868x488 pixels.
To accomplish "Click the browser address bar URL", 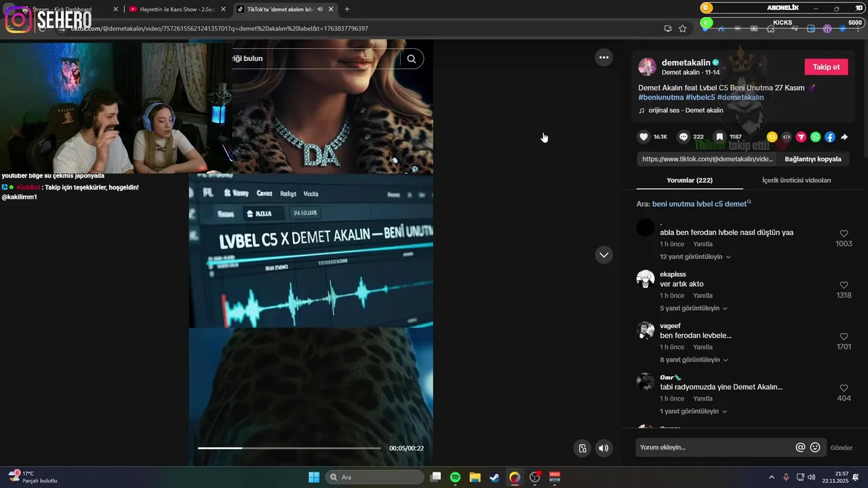I will [220, 28].
